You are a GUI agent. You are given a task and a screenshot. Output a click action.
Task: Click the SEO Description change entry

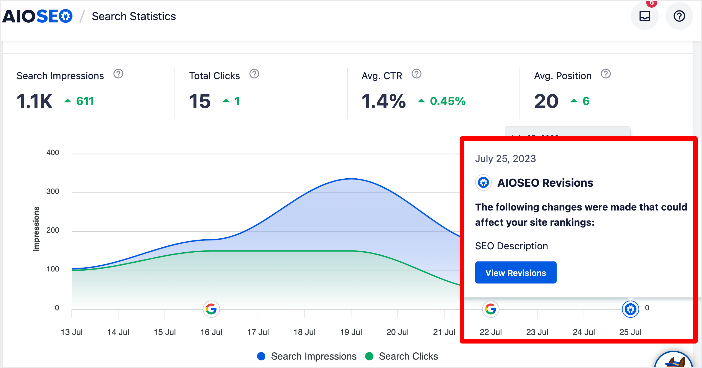(x=512, y=246)
